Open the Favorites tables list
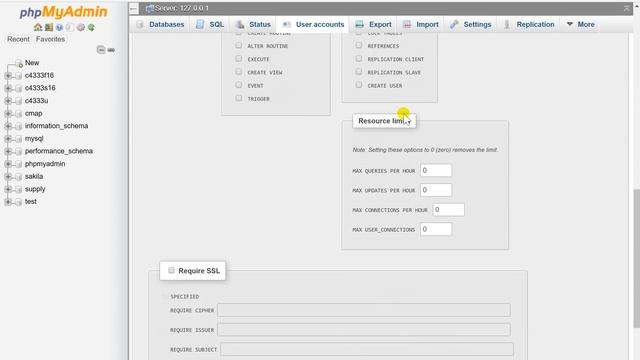Viewport: 640px width, 360px height. (50, 39)
